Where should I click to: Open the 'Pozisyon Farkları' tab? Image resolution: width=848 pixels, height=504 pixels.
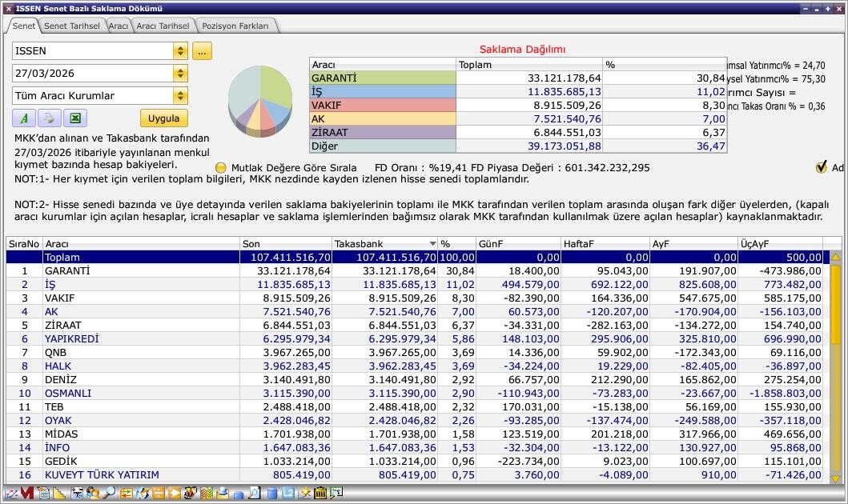pos(235,26)
